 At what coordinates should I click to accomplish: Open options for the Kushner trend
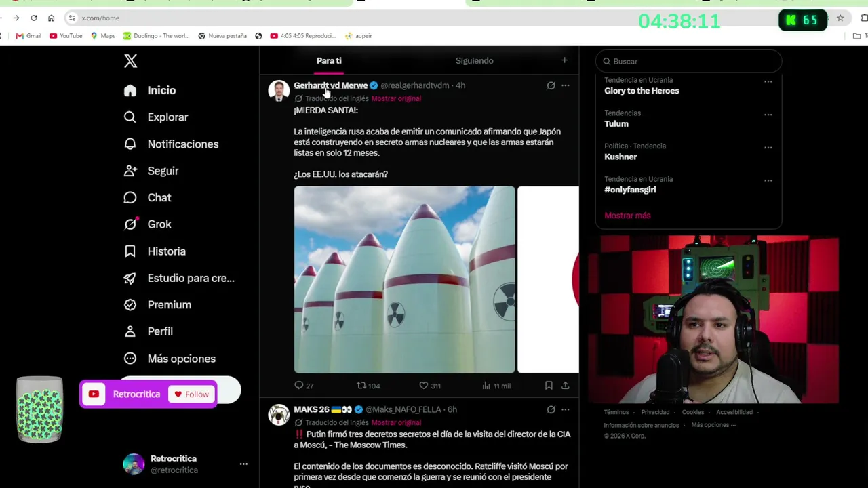tap(768, 148)
